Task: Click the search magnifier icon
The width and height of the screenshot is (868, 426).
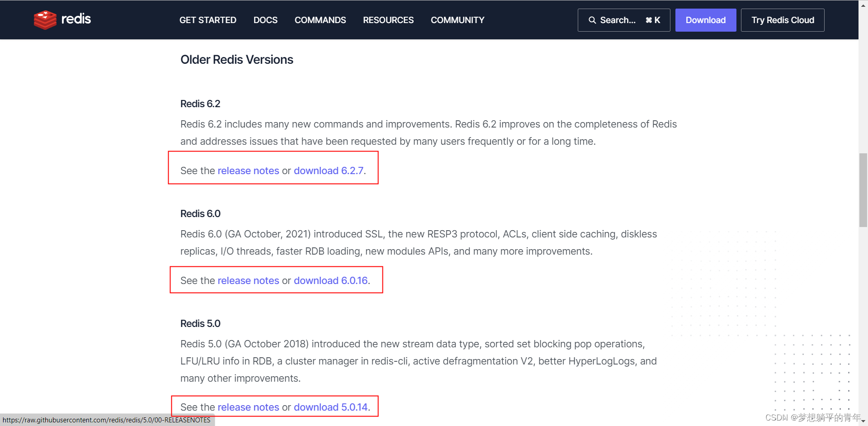Action: pyautogui.click(x=592, y=20)
